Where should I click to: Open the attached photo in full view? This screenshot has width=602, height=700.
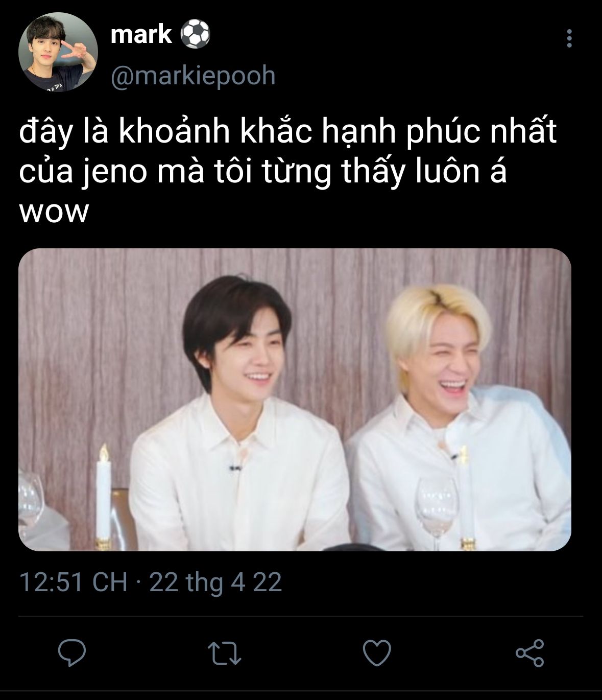coord(295,400)
